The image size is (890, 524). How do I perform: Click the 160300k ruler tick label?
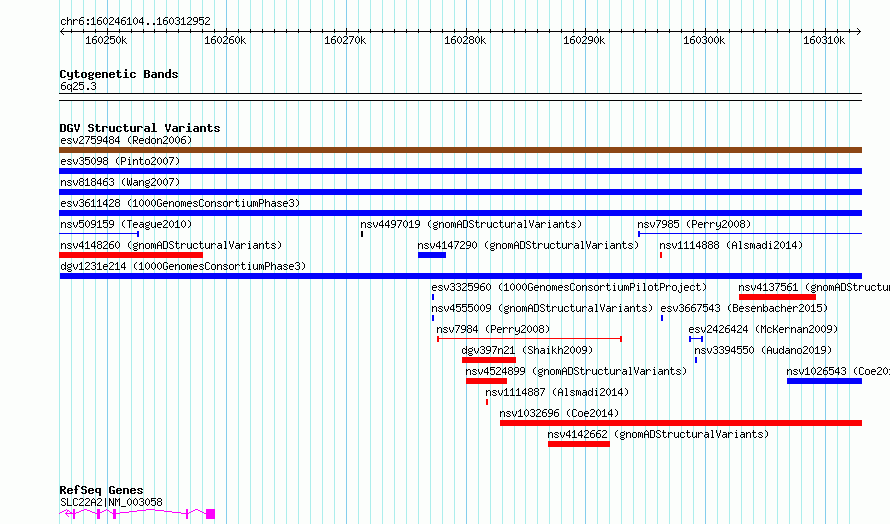tap(704, 40)
